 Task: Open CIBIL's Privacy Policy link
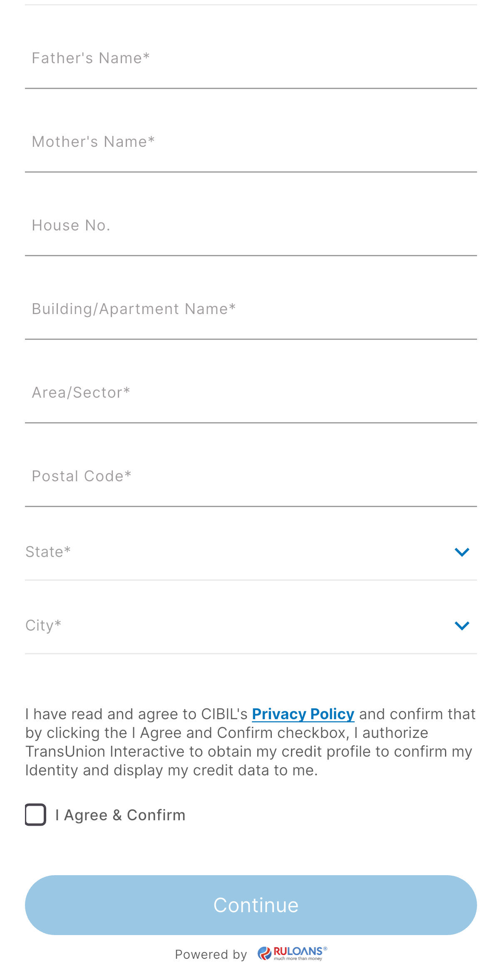tap(303, 714)
